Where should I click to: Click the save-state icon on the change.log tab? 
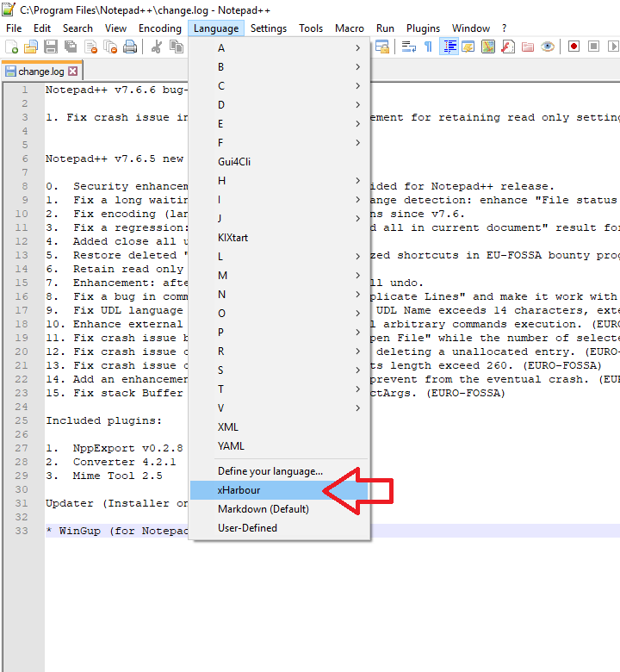(x=10, y=72)
